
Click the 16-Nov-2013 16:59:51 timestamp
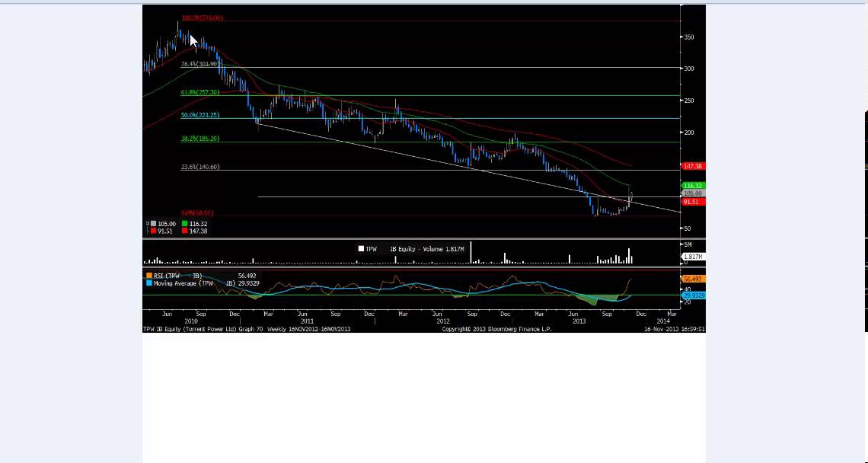click(x=675, y=329)
